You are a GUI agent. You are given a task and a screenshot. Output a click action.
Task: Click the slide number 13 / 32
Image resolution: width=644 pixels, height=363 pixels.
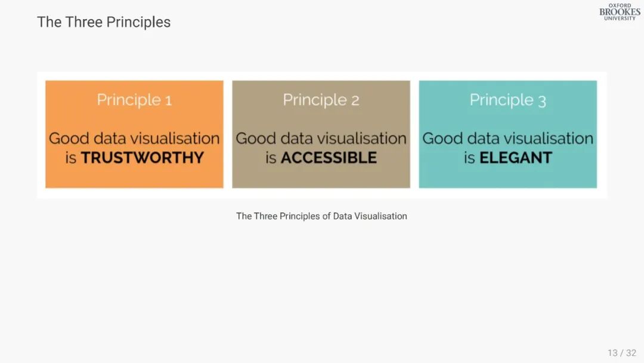point(622,353)
